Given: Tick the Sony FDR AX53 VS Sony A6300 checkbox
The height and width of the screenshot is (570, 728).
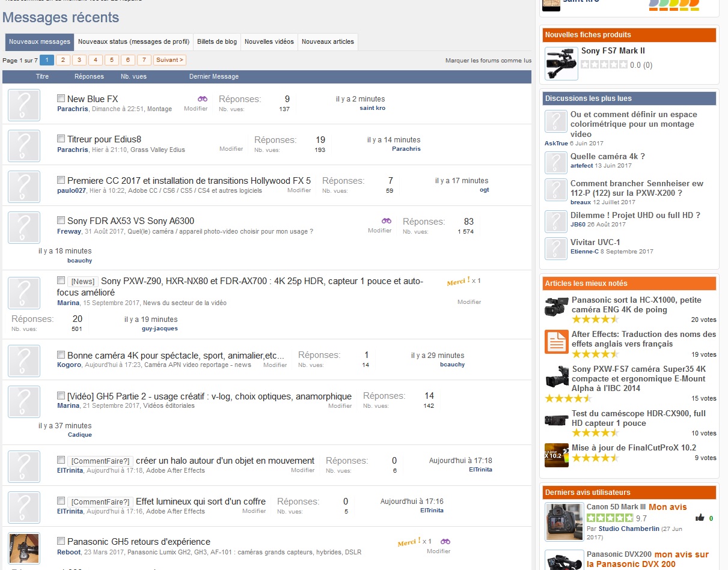Looking at the screenshot, I should [61, 220].
